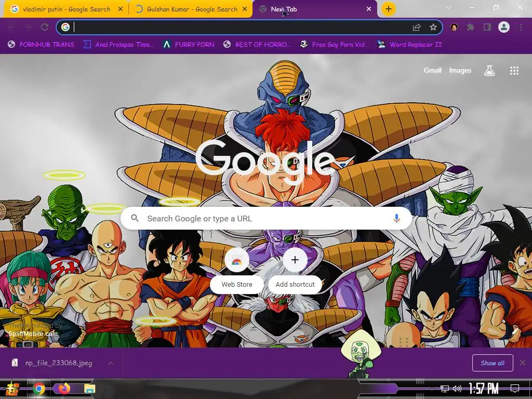Open the Word Replacer II bookmark
This screenshot has width=532, height=399.
click(409, 45)
